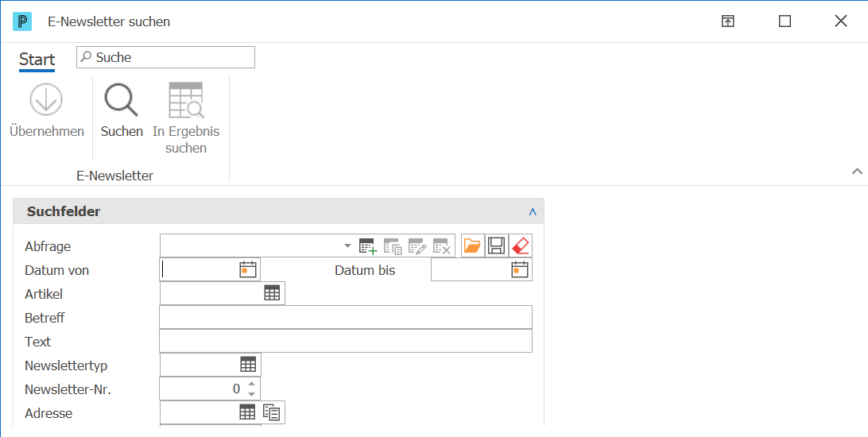Click into the ribbon Suche search box

coord(165,57)
